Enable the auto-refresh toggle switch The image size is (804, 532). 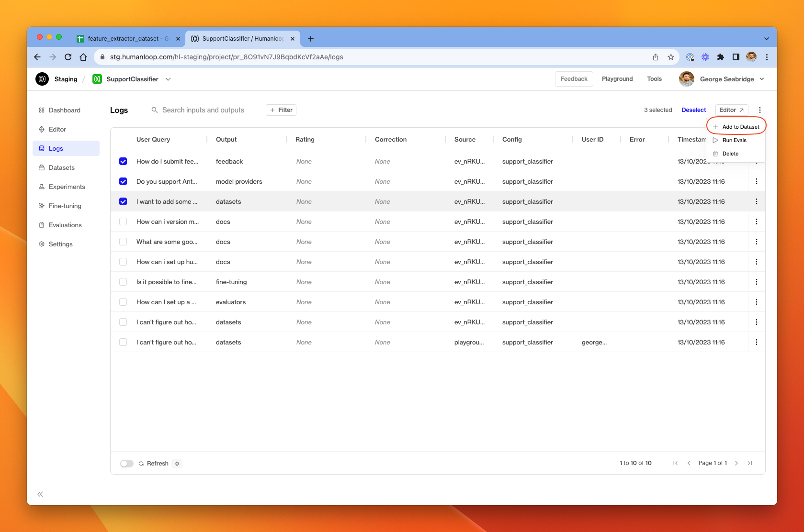coord(126,463)
